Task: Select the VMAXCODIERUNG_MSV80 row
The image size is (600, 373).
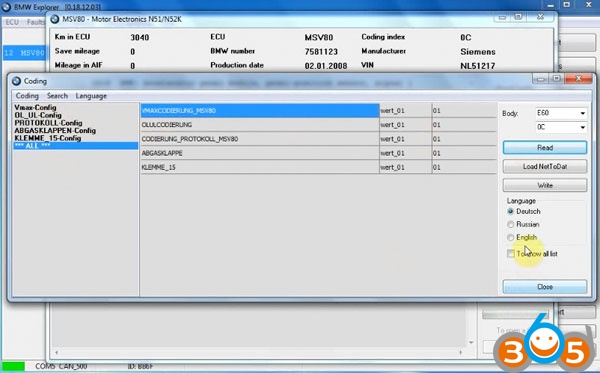Action: pyautogui.click(x=260, y=111)
